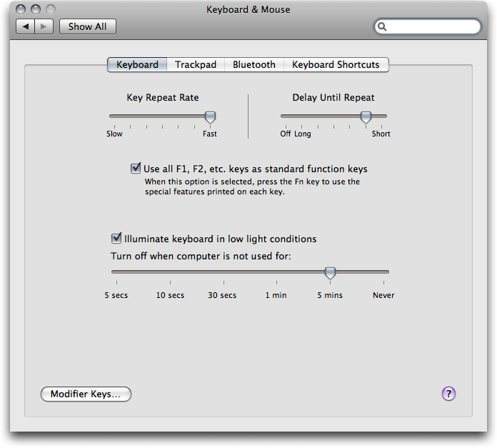Click the red close window button
497x448 pixels.
coord(21,9)
